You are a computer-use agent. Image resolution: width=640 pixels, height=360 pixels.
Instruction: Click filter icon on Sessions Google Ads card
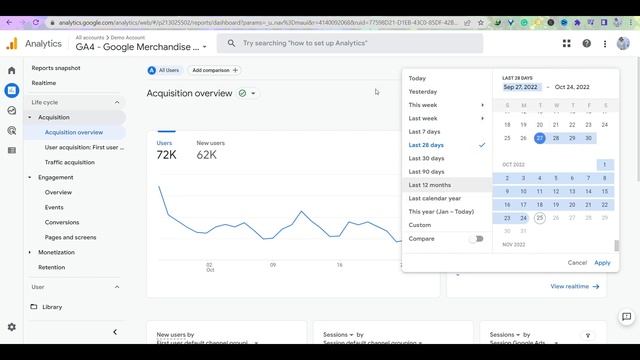tap(588, 335)
